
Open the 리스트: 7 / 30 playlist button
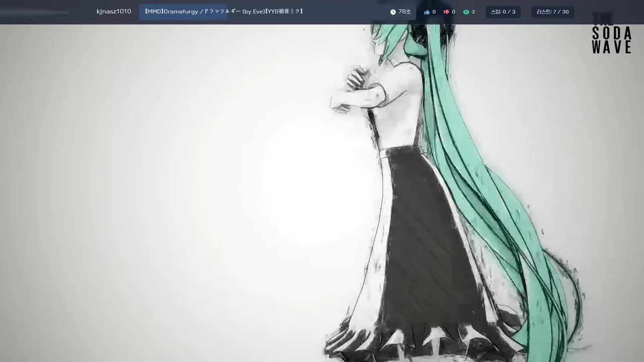552,12
